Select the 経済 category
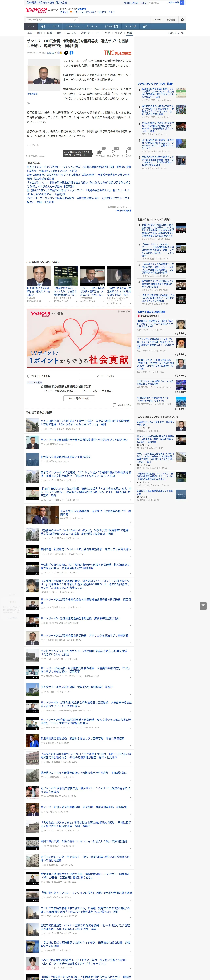 pyautogui.click(x=59, y=33)
